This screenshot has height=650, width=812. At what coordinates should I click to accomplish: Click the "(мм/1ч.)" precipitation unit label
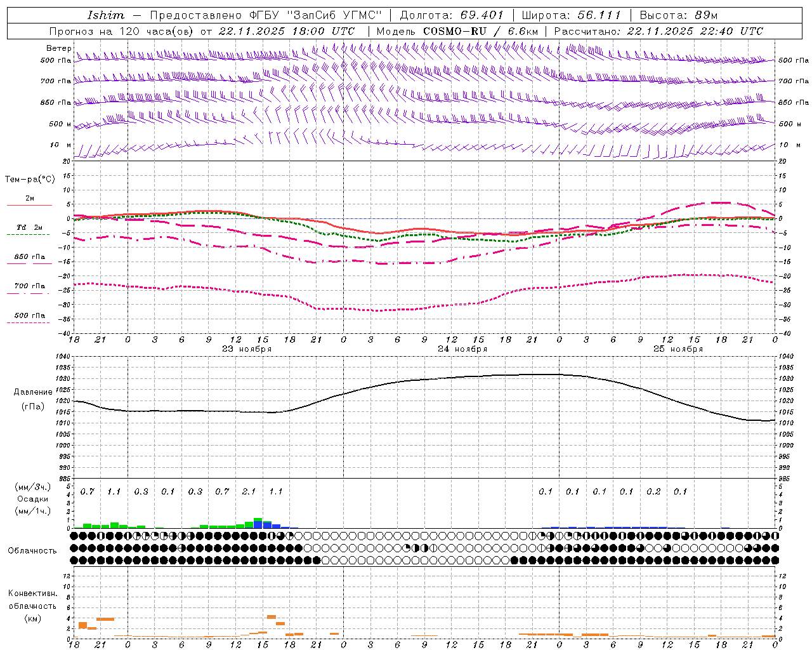[32, 511]
